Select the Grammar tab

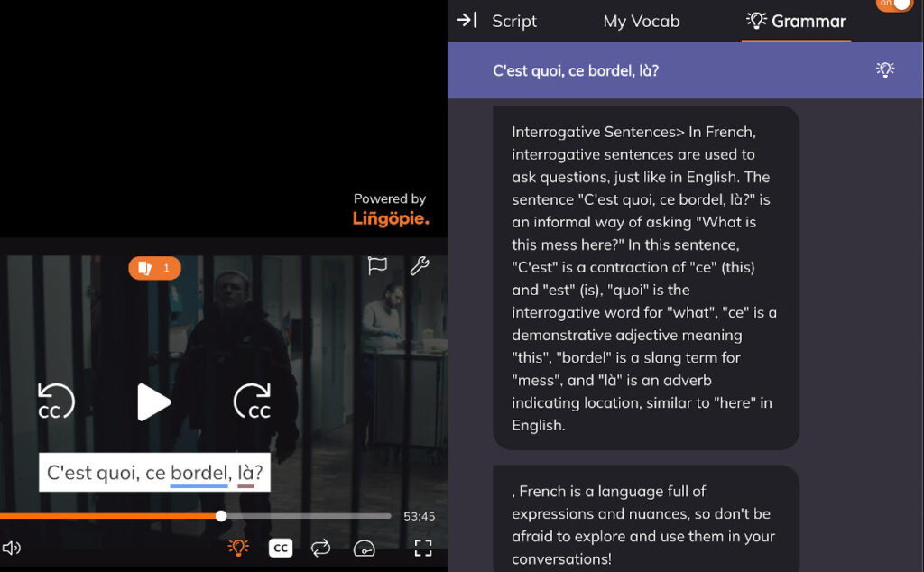797,21
